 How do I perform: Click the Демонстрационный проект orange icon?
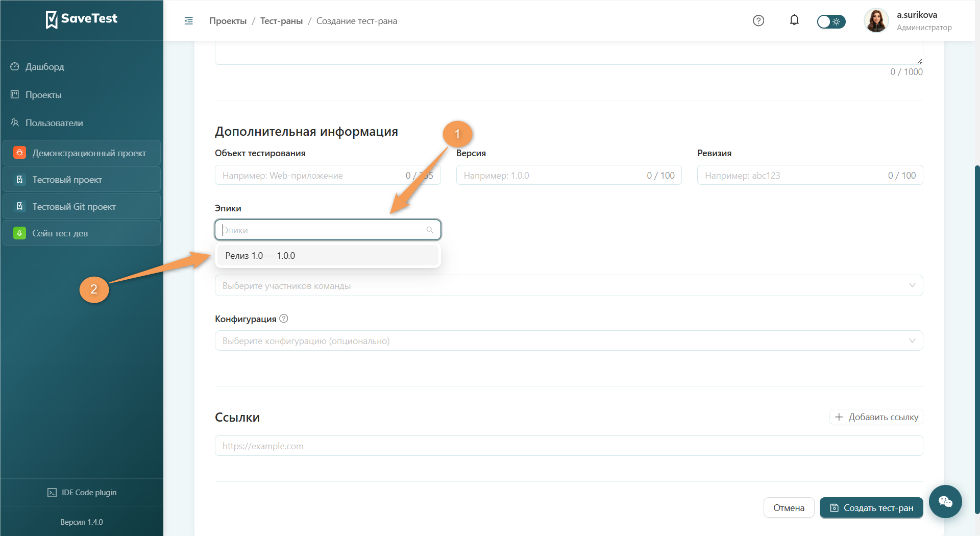tap(19, 153)
